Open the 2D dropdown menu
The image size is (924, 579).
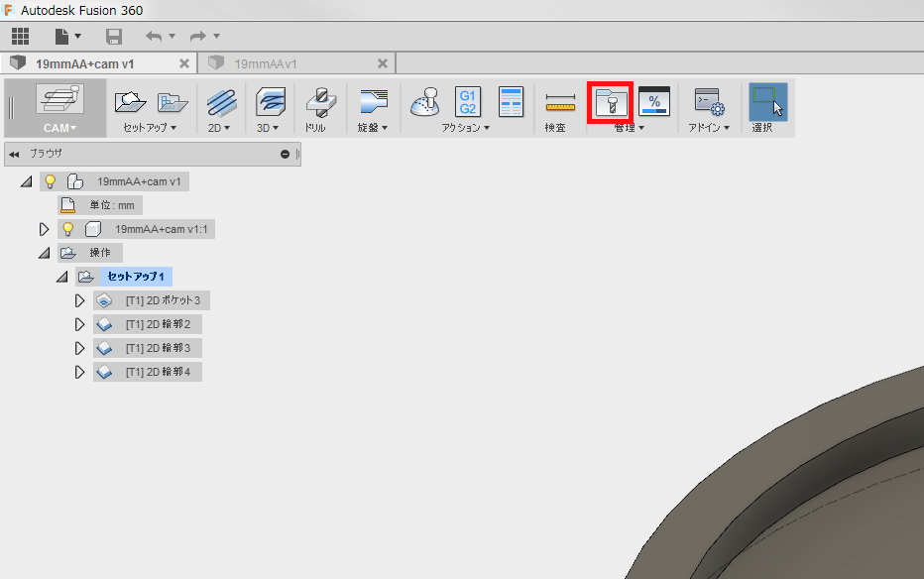(x=219, y=128)
